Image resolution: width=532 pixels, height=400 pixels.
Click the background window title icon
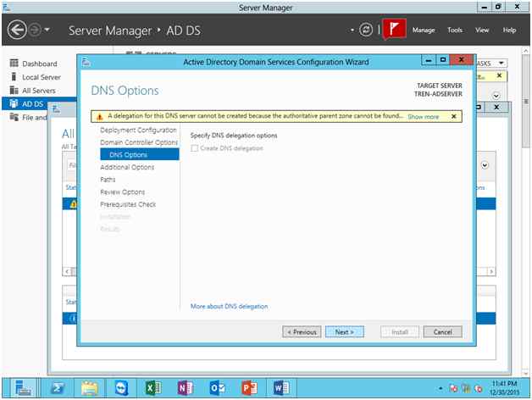[x=56, y=109]
